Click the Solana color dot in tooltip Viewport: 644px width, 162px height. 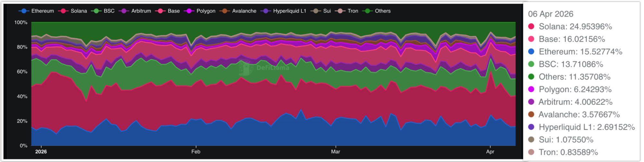tap(531, 26)
